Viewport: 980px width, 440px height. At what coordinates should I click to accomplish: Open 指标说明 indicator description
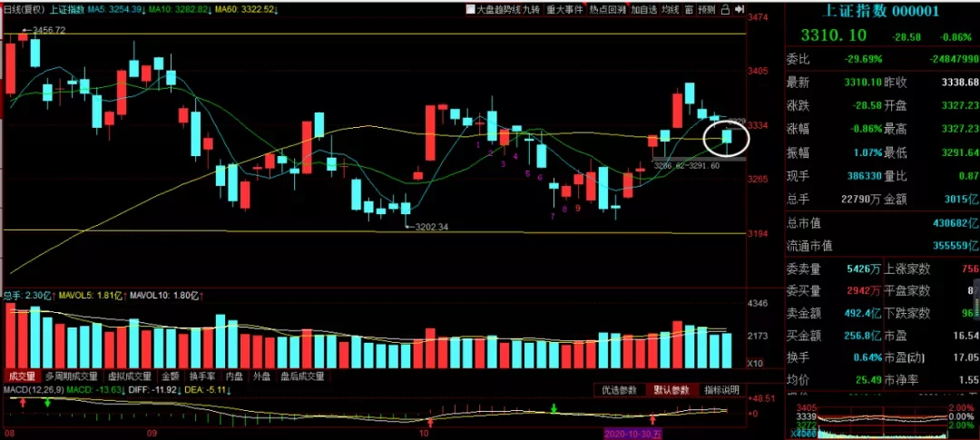pos(721,390)
